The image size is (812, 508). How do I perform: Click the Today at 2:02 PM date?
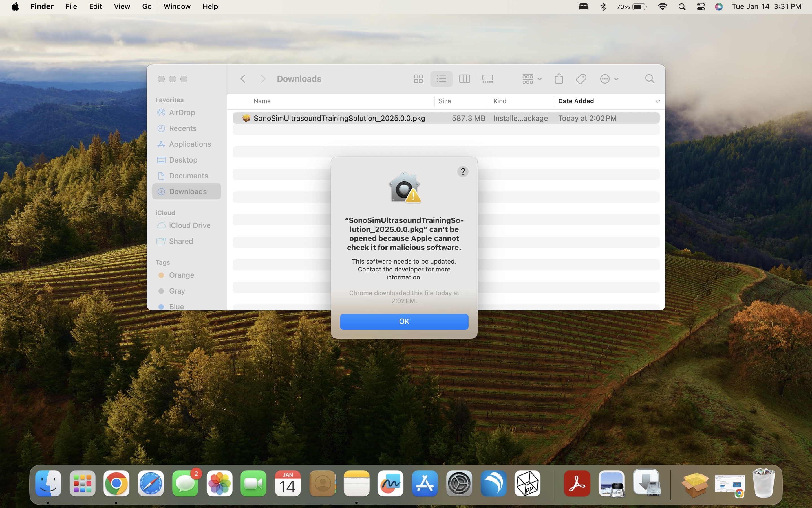(x=587, y=118)
